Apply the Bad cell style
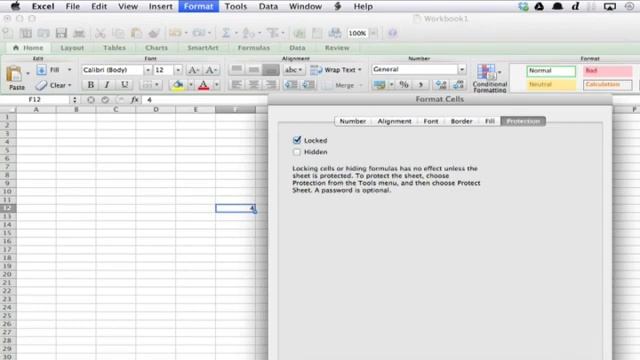Image resolution: width=640 pixels, height=360 pixels. 608,71
